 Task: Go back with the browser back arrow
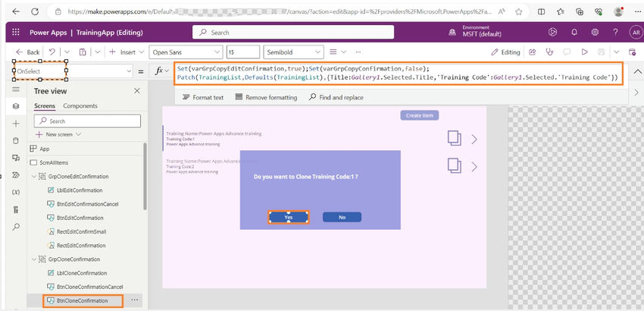click(16, 12)
